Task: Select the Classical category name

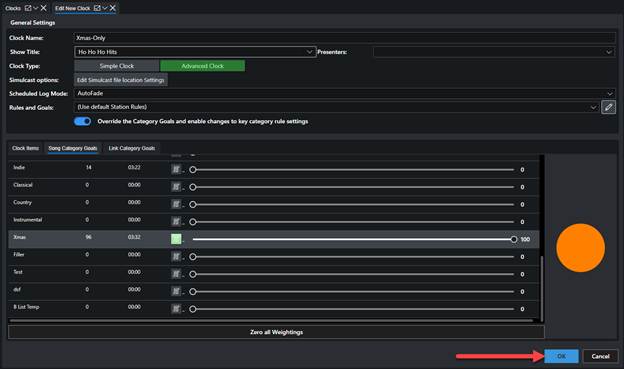Action: [x=23, y=185]
